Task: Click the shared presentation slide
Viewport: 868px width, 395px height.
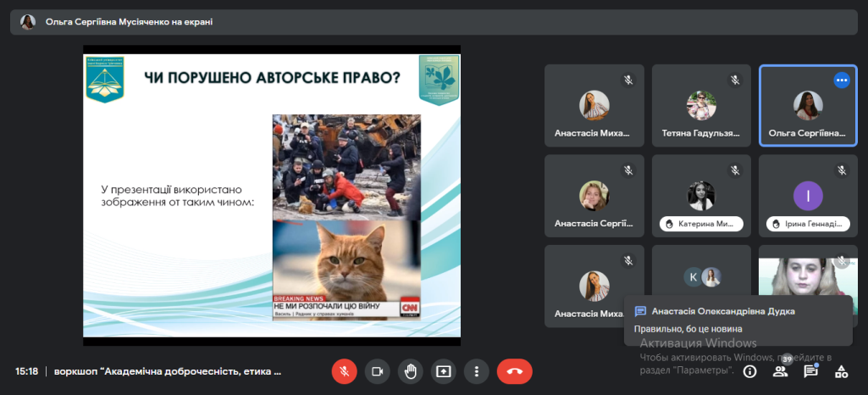Action: point(272,195)
